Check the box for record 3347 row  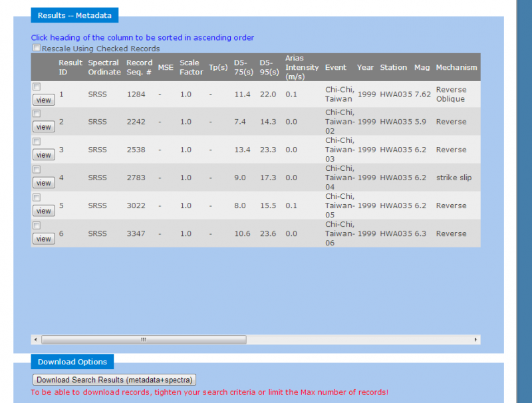click(37, 225)
